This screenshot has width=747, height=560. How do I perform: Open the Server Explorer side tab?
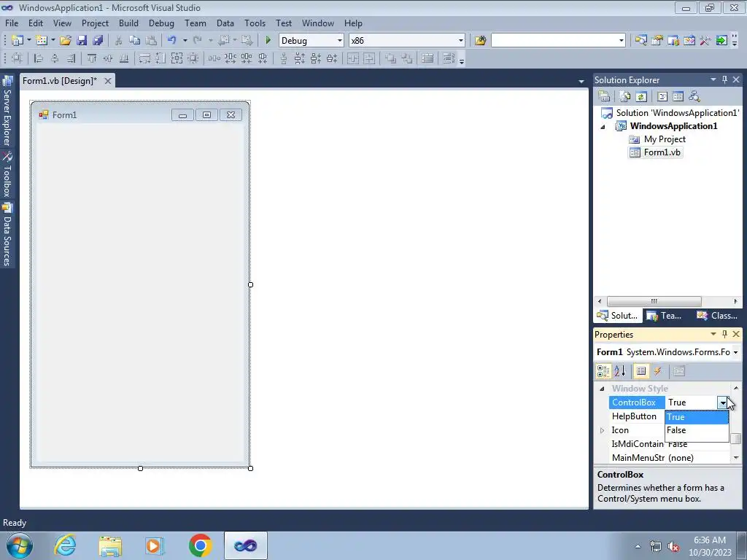point(7,112)
